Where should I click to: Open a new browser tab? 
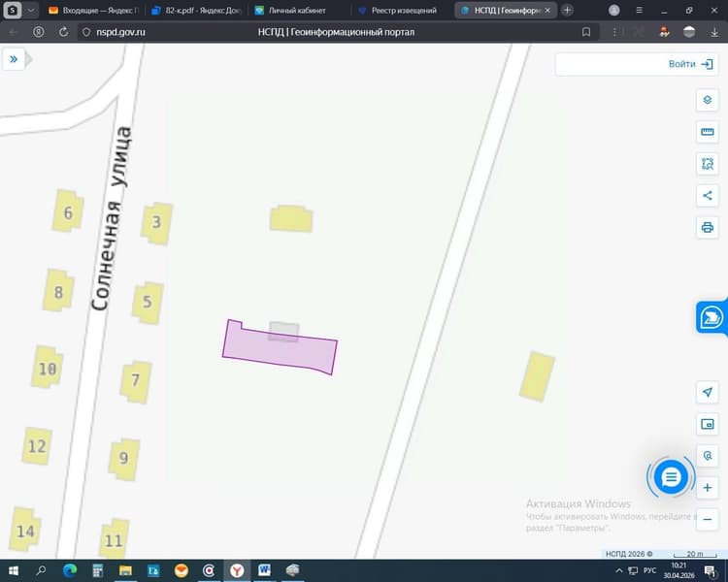pyautogui.click(x=567, y=11)
